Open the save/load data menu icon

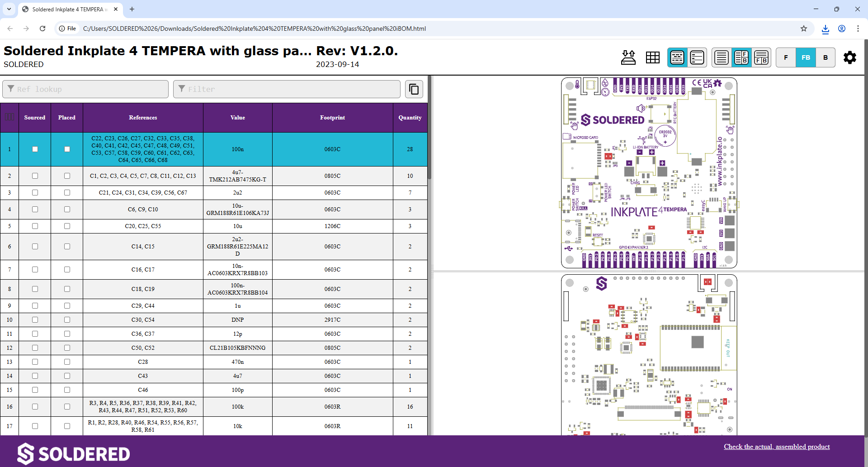[x=628, y=57]
